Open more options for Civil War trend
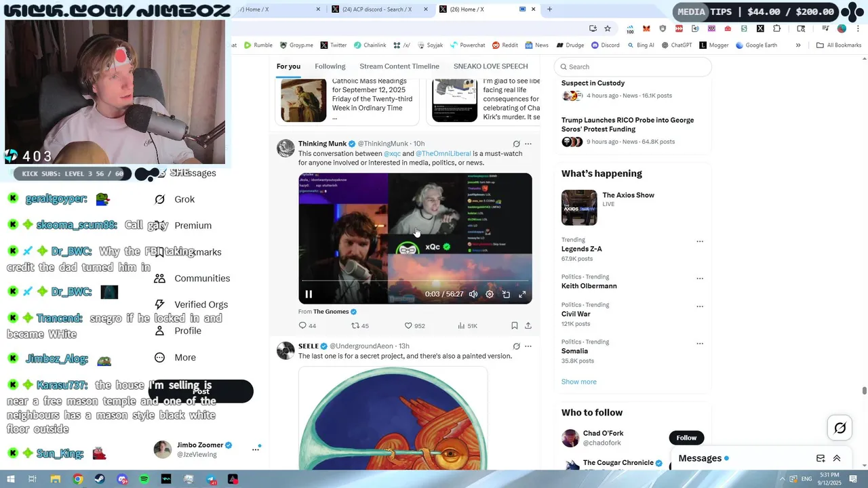 click(700, 306)
